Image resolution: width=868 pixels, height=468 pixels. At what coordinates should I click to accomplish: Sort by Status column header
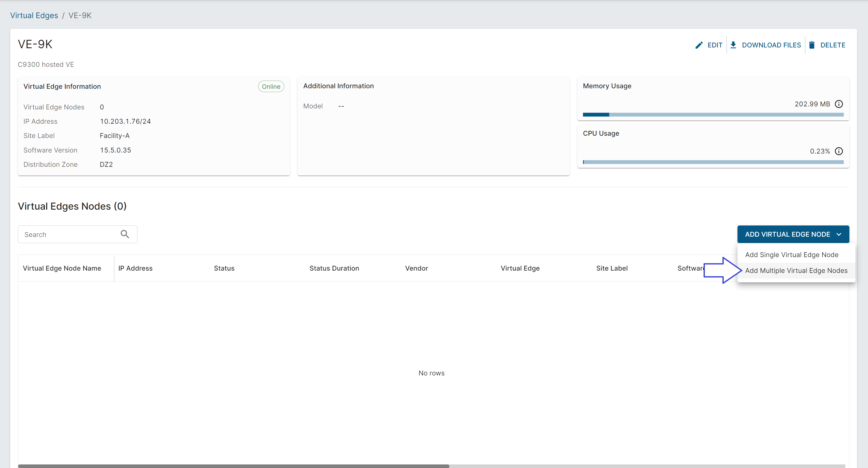(224, 268)
